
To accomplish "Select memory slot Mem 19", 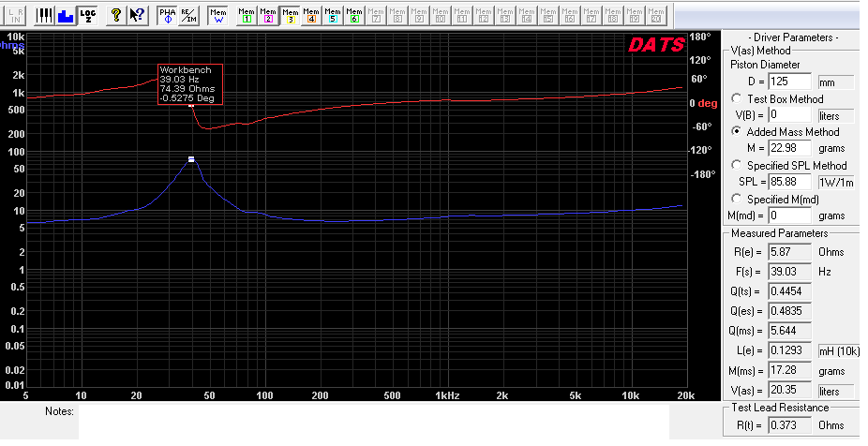I will [x=635, y=16].
